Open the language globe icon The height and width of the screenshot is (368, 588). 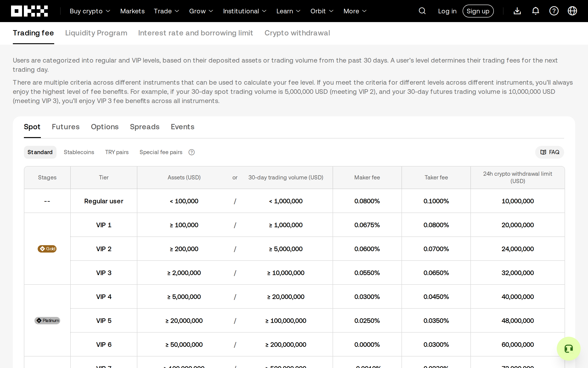point(572,11)
